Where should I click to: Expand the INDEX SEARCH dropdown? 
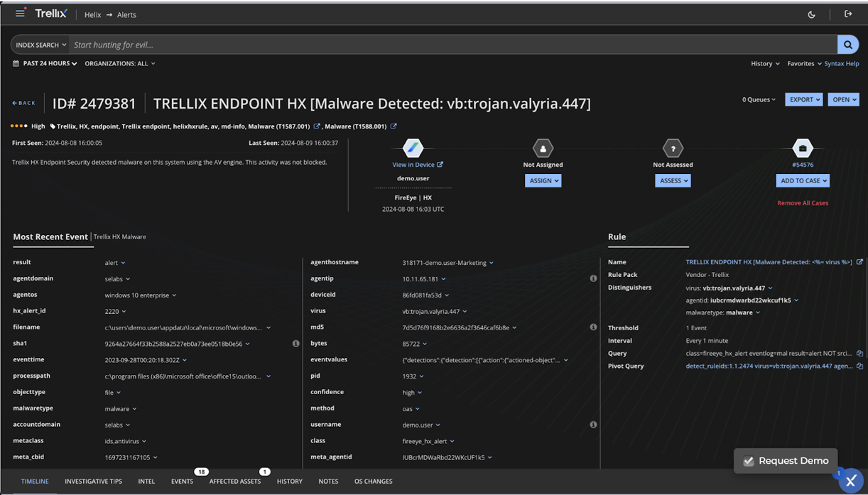40,45
